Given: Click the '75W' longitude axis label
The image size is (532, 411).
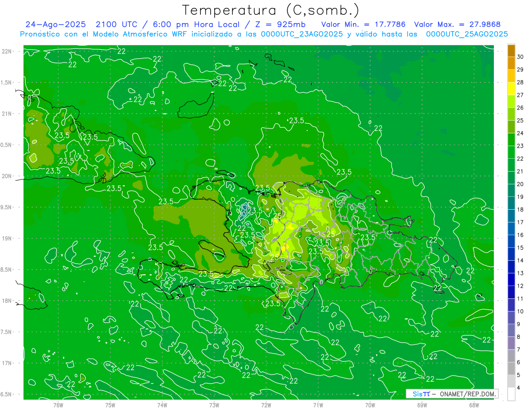Looking at the screenshot, I should click(110, 405).
